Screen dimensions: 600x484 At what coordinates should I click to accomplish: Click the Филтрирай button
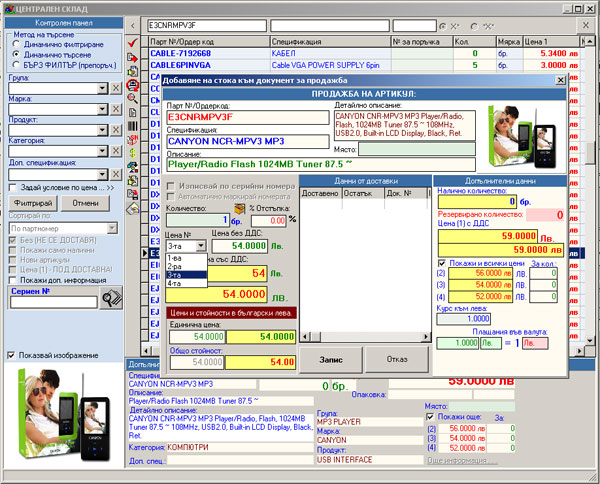pos(32,202)
